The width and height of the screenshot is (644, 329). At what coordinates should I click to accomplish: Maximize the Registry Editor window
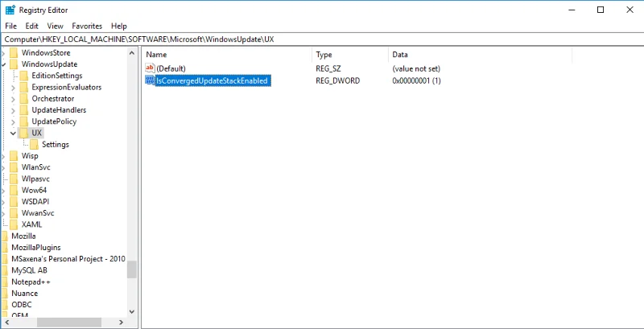click(x=601, y=10)
